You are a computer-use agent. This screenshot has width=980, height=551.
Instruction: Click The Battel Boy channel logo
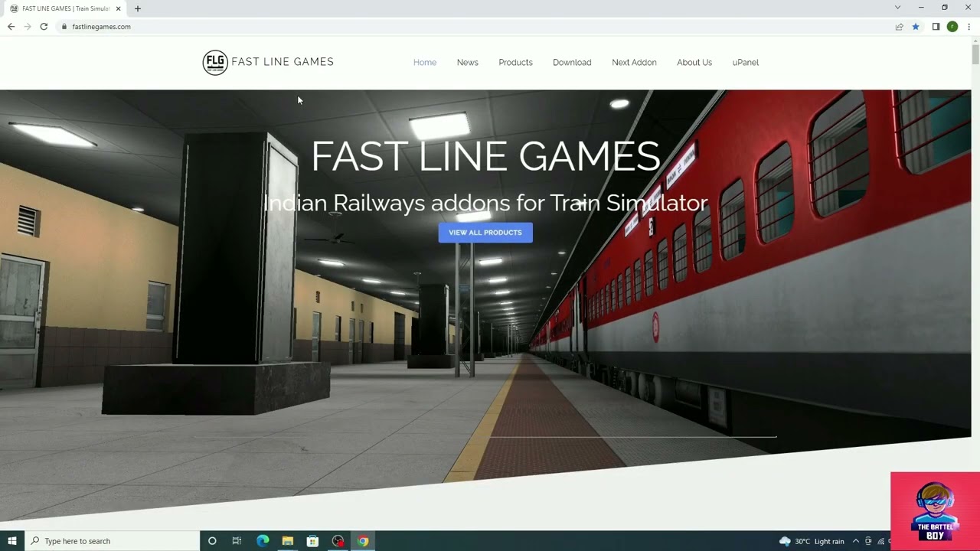coord(936,511)
